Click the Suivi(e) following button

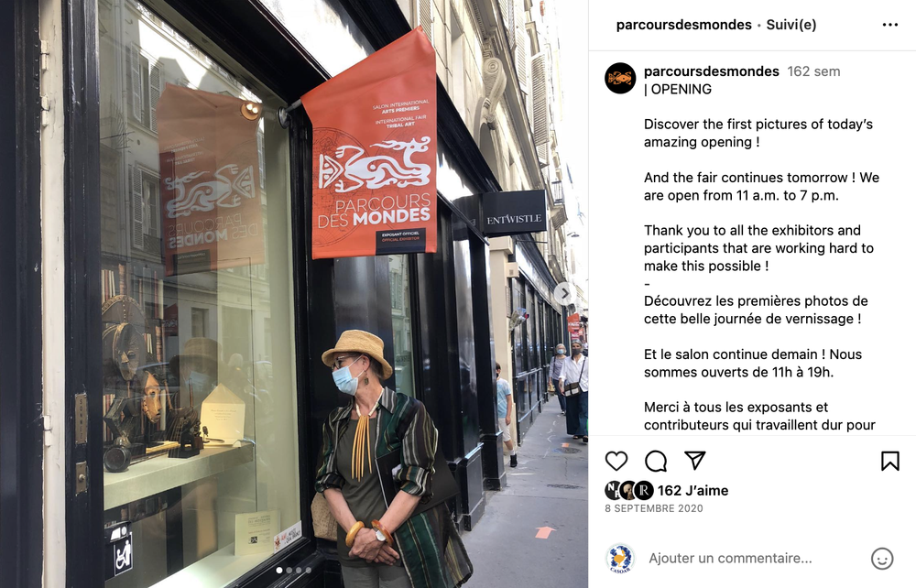click(791, 25)
